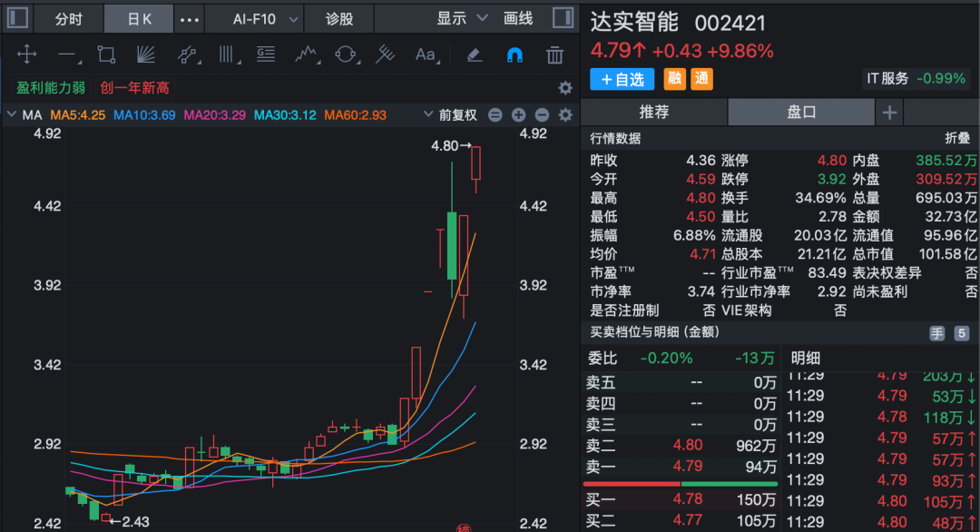Toggle the blue magnet snap tool
The width and height of the screenshot is (980, 532).
(x=514, y=55)
